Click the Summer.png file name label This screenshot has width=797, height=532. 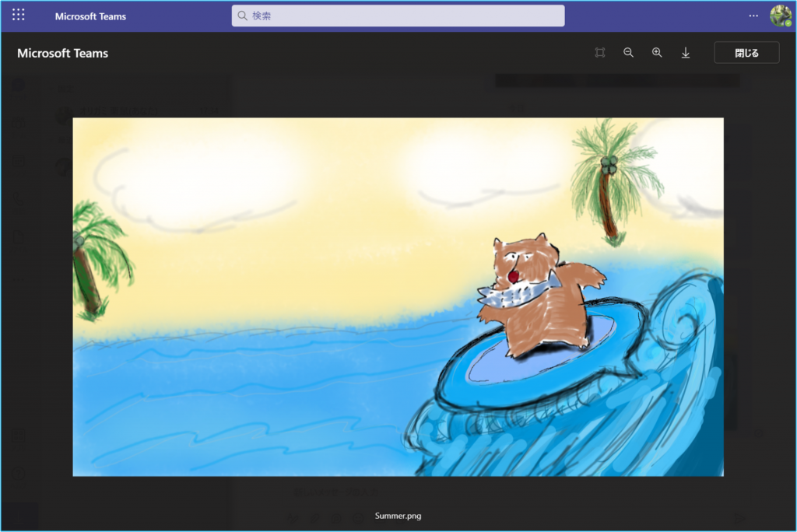[398, 516]
